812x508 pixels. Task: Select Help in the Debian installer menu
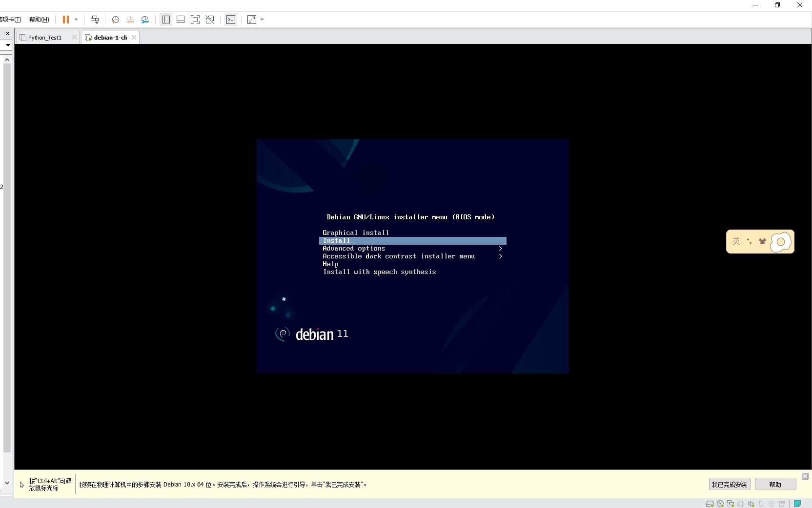pos(330,264)
